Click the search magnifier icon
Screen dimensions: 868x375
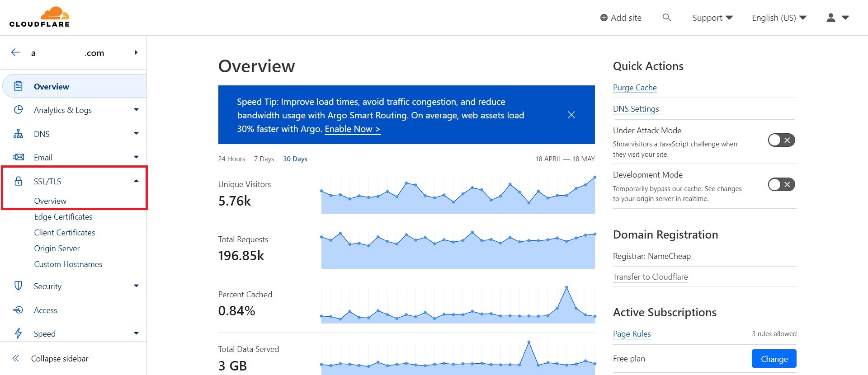(666, 18)
